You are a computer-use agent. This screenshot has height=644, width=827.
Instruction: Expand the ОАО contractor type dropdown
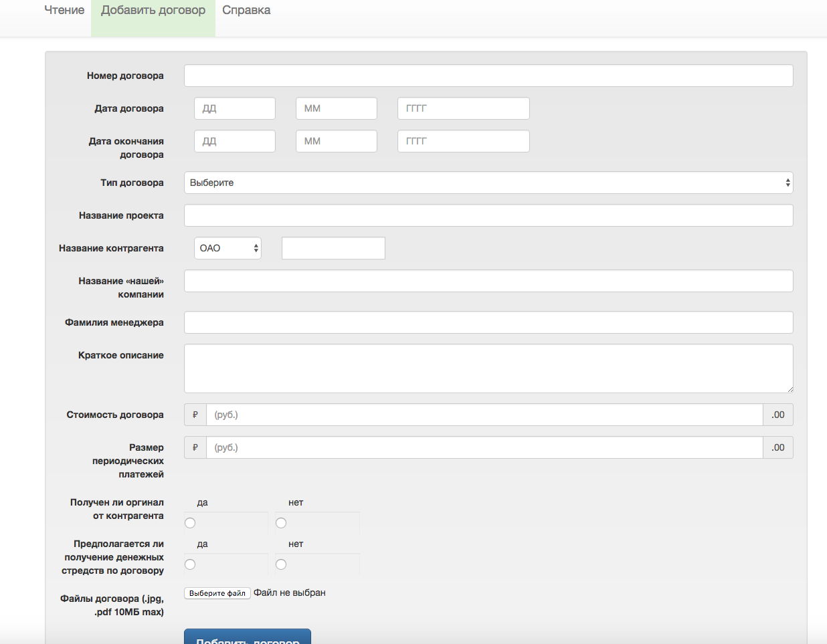(227, 248)
